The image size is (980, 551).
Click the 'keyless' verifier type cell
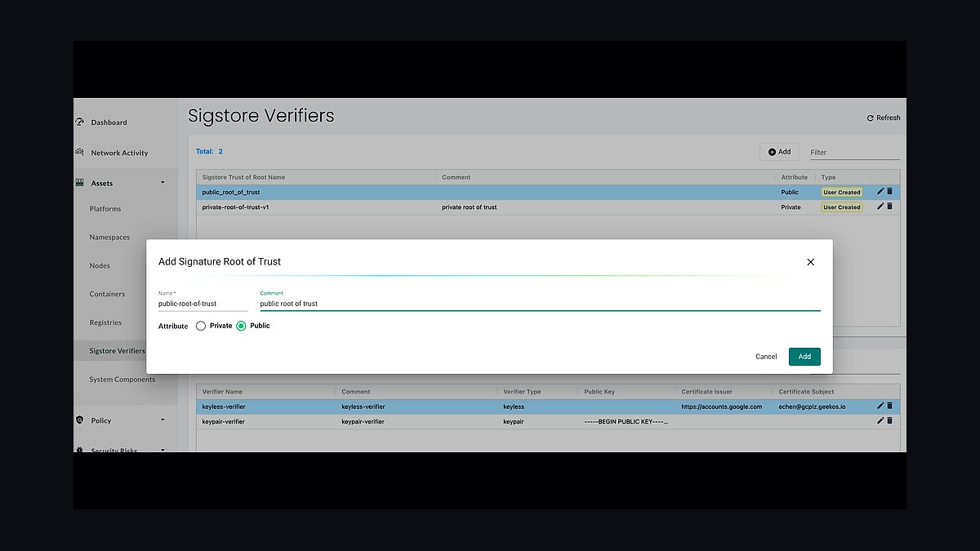[514, 407]
